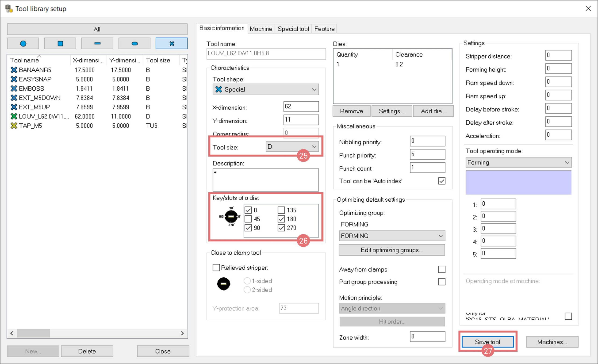Screen dimensions: 598x364
Task: Filter tools by square shape icon
Action: pyautogui.click(x=60, y=43)
